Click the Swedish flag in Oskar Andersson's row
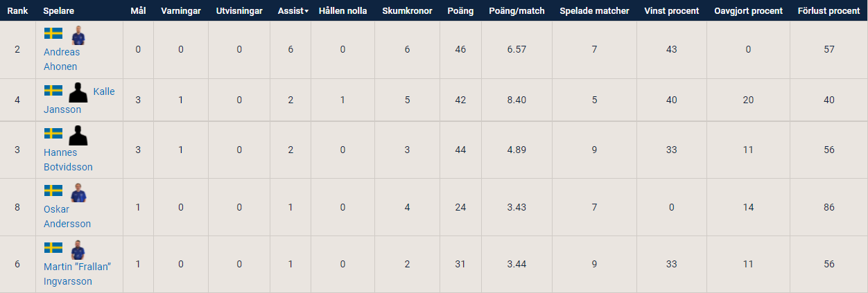868x293 pixels. (x=53, y=190)
